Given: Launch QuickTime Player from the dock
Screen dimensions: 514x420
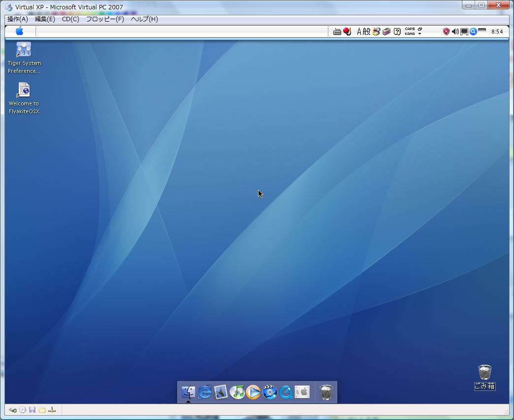Looking at the screenshot, I should 286,392.
